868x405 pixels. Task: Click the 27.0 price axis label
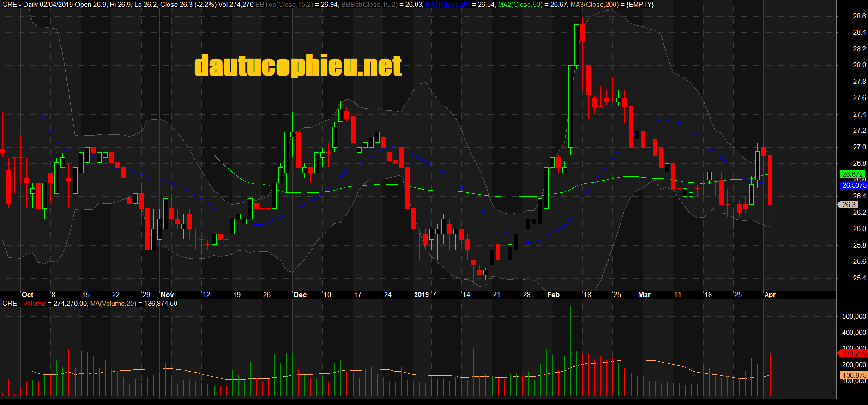coord(859,147)
